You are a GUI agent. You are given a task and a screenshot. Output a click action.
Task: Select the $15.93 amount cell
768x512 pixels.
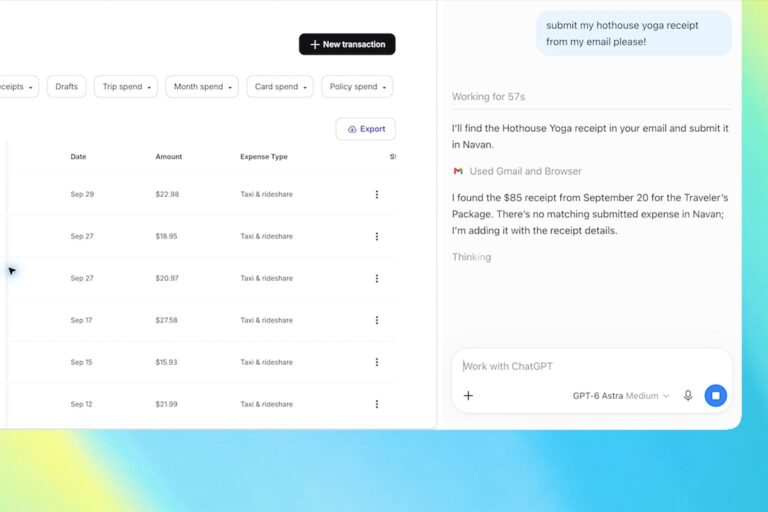(x=167, y=362)
